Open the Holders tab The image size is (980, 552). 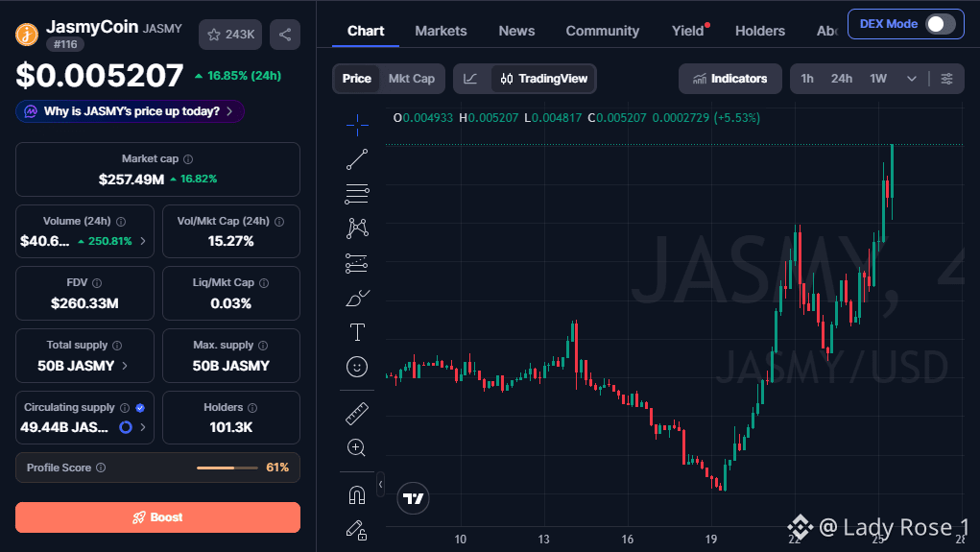[x=759, y=31]
